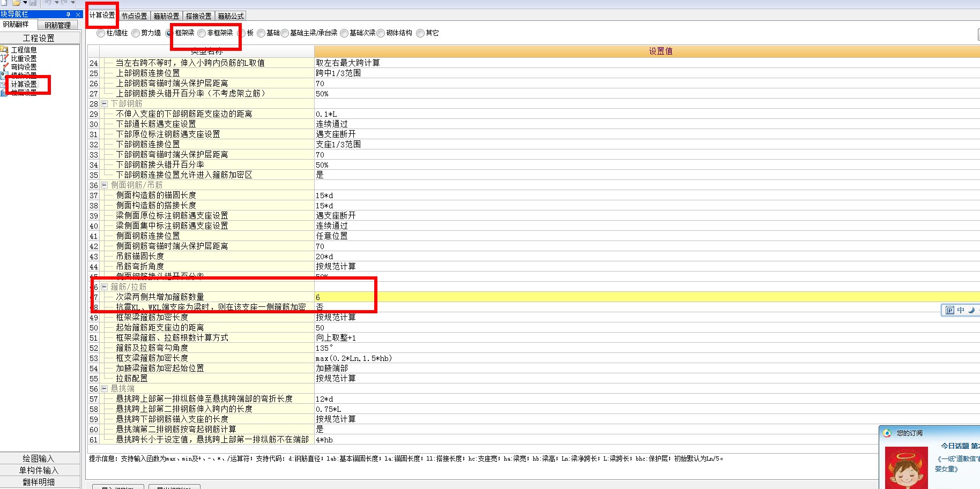The width and height of the screenshot is (980, 489).
Task: Click the IME 中 language indicator
Action: (x=960, y=310)
